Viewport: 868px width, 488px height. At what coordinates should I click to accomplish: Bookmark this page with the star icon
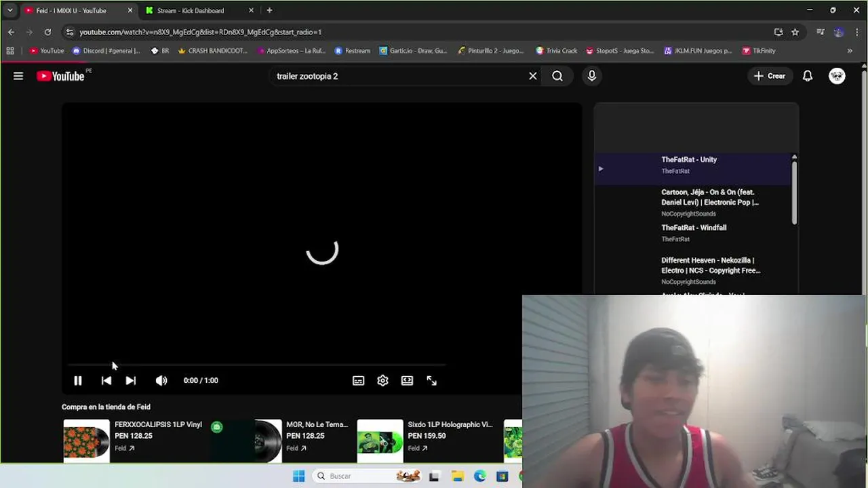coord(795,32)
